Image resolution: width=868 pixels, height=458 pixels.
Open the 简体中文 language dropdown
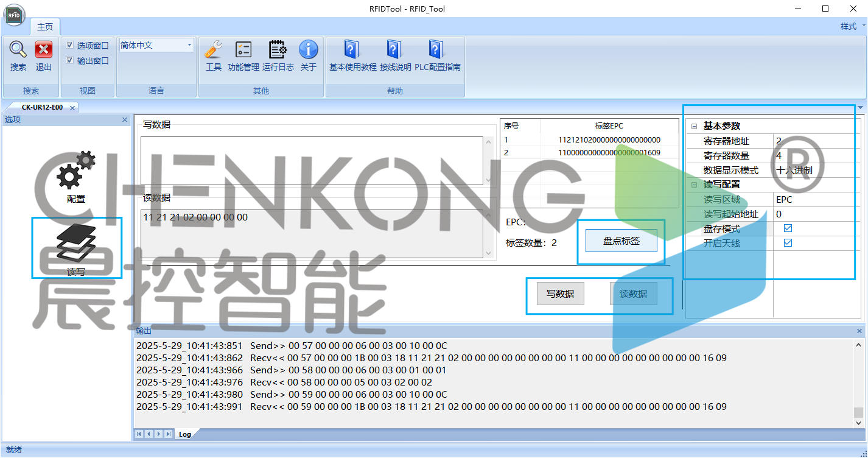coord(189,45)
